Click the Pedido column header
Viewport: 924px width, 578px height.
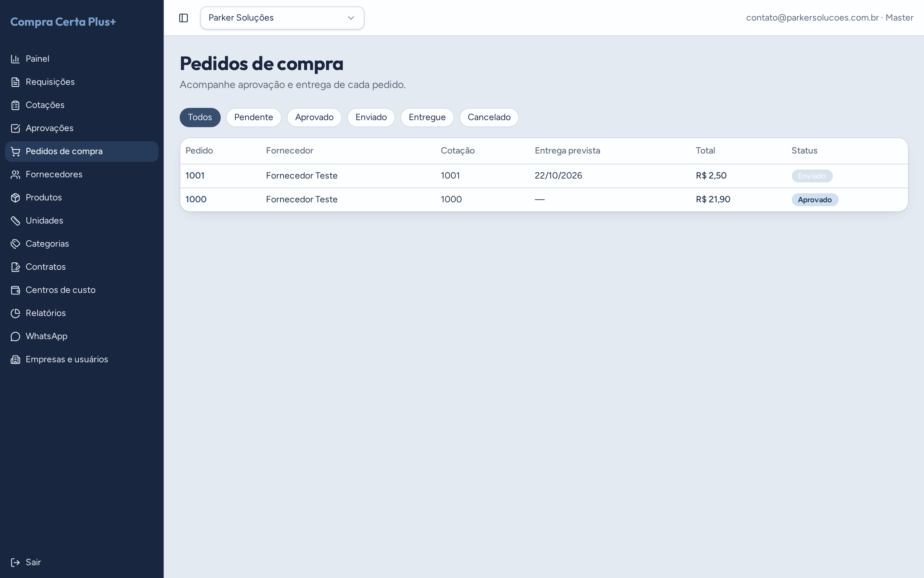tap(199, 151)
